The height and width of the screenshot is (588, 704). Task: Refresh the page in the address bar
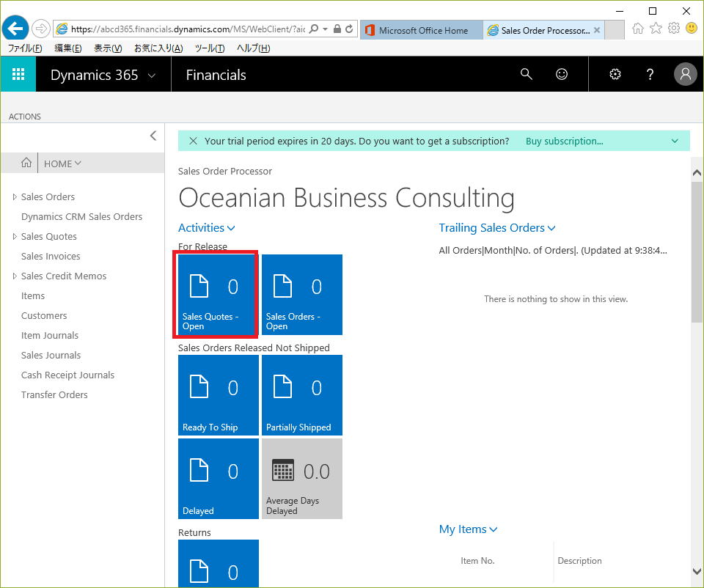(x=349, y=29)
